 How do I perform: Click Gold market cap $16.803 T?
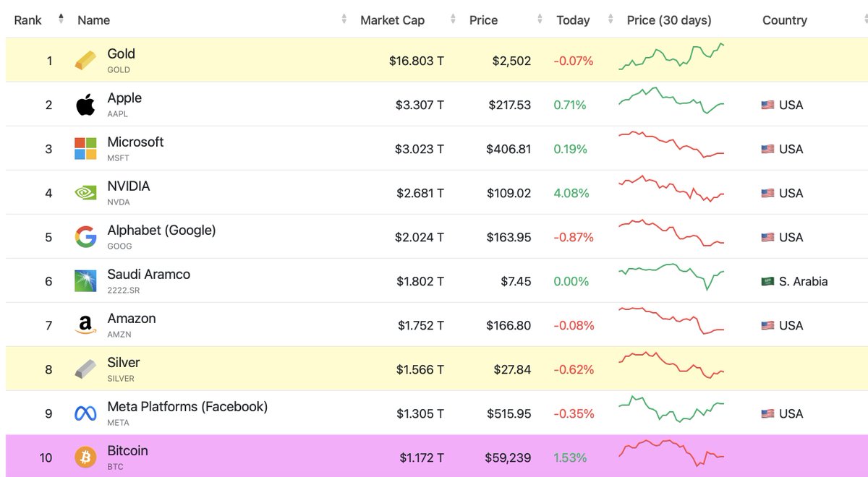[417, 61]
